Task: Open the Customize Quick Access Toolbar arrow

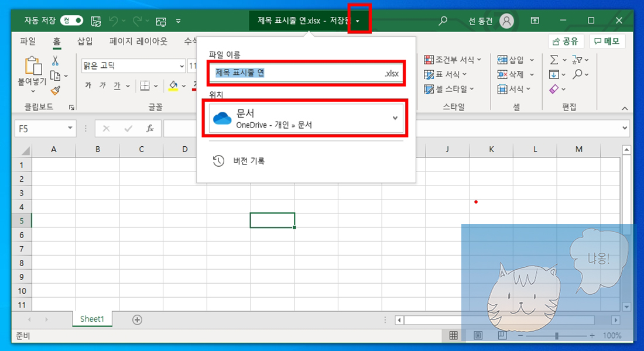Action: (x=178, y=20)
